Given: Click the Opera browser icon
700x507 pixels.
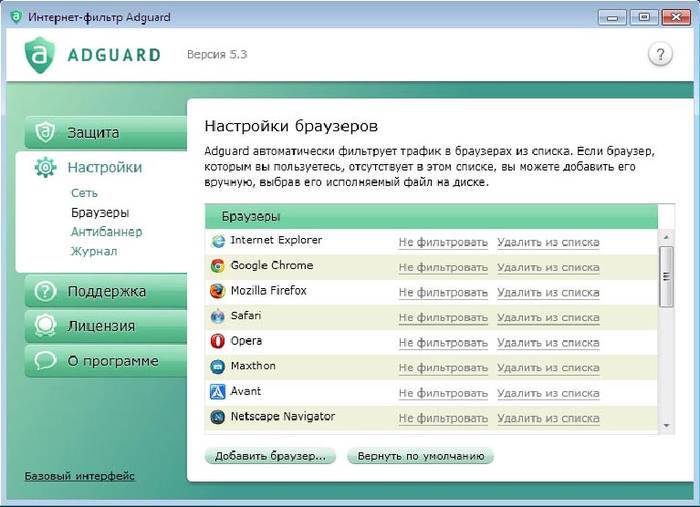Looking at the screenshot, I should (217, 341).
